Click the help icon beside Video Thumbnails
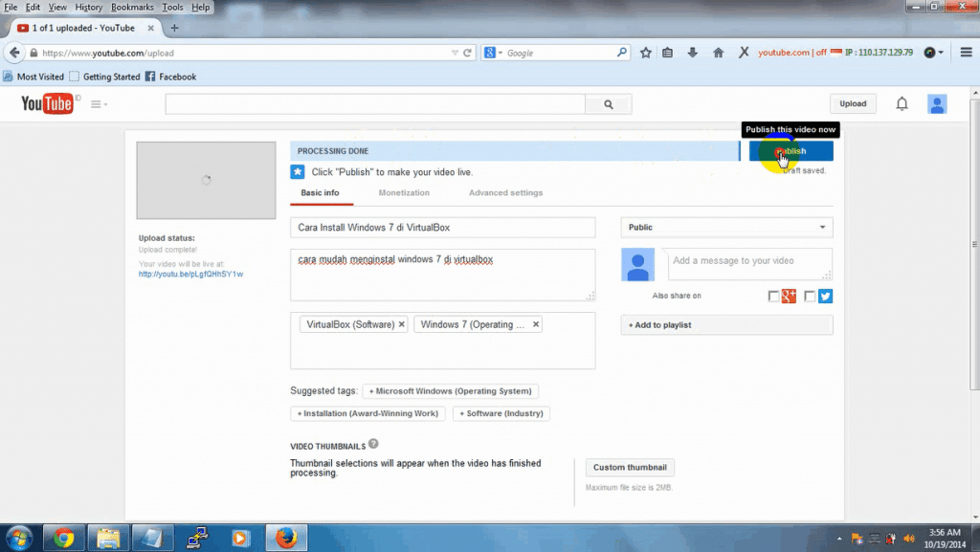 point(373,444)
